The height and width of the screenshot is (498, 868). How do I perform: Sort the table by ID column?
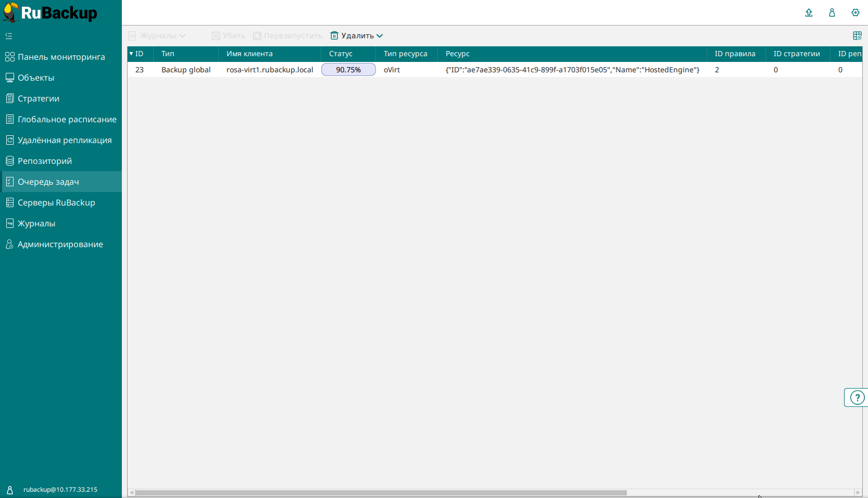coord(139,54)
